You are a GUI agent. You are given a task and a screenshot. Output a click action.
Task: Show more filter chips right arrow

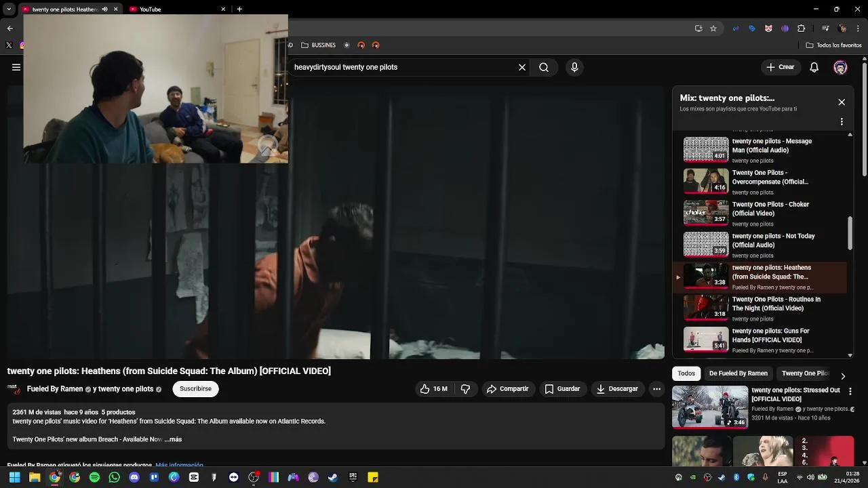(843, 376)
